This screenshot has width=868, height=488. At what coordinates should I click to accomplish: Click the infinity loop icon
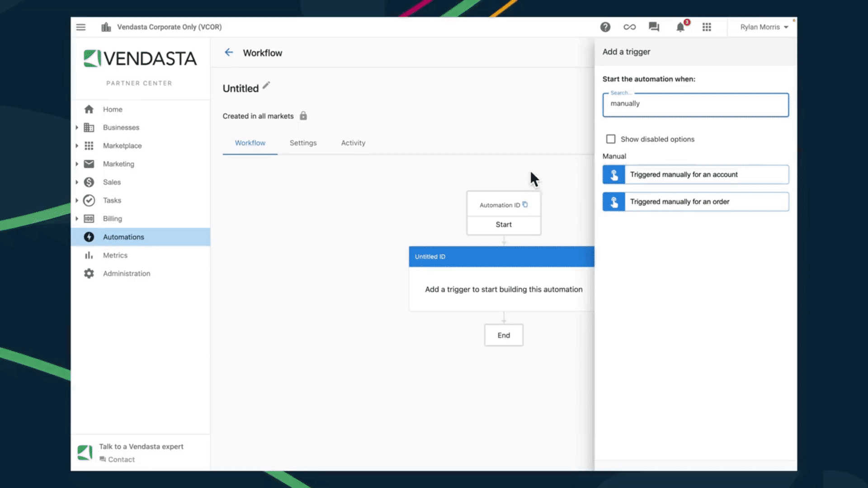(x=629, y=27)
